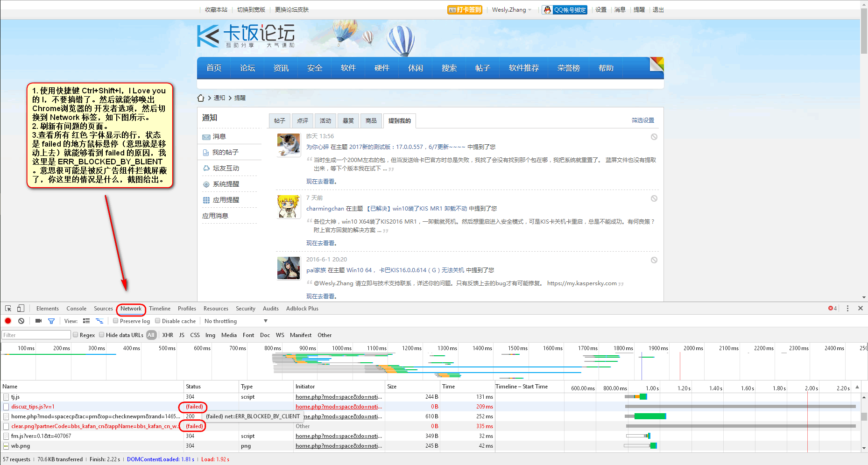Open the No throttling dropdown
This screenshot has width=868, height=465.
236,321
